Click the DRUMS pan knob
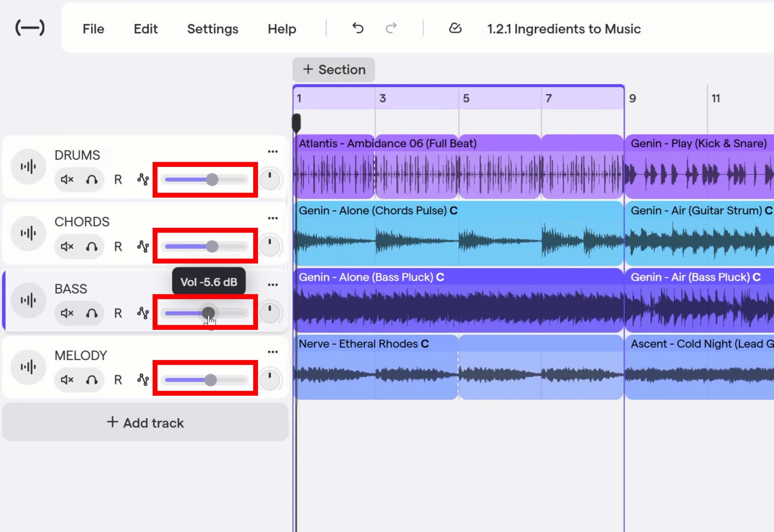Screen dimensions: 774x532 click(270, 179)
